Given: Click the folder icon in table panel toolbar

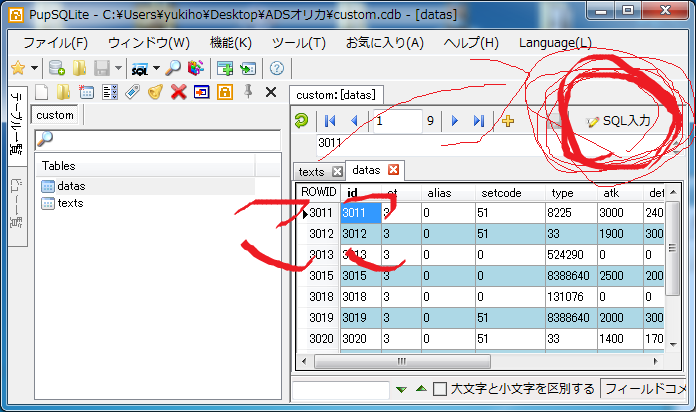Looking at the screenshot, I should coord(63,92).
